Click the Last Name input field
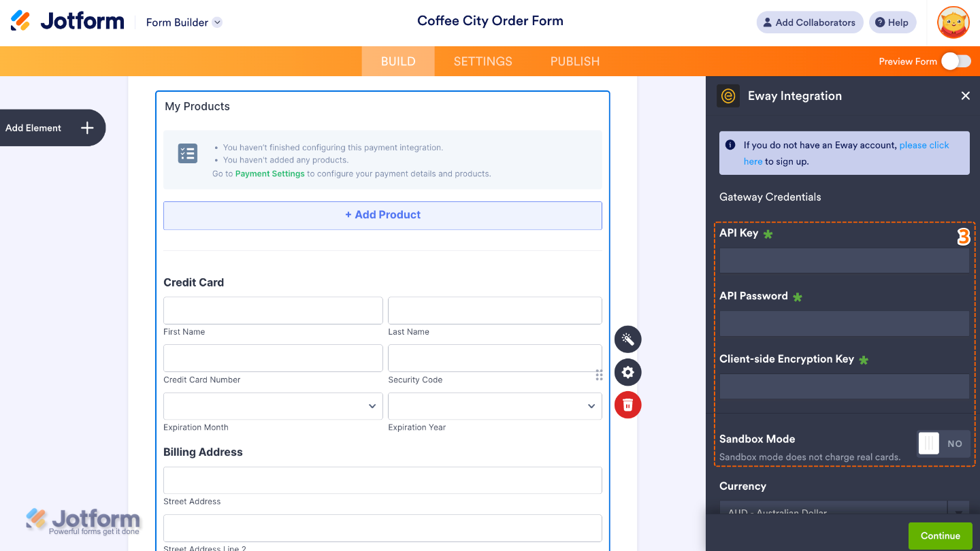This screenshot has width=980, height=551. [495, 310]
